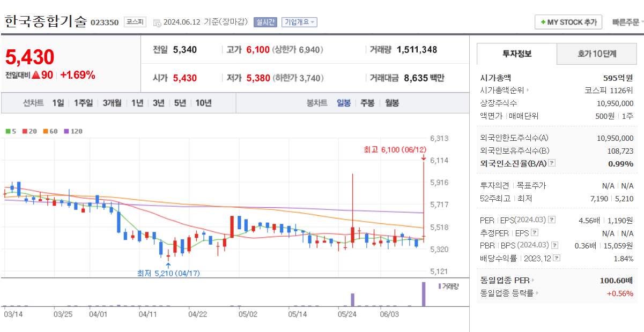Click the 코스피 market tag
This screenshot has height=332, width=644.
135,22
